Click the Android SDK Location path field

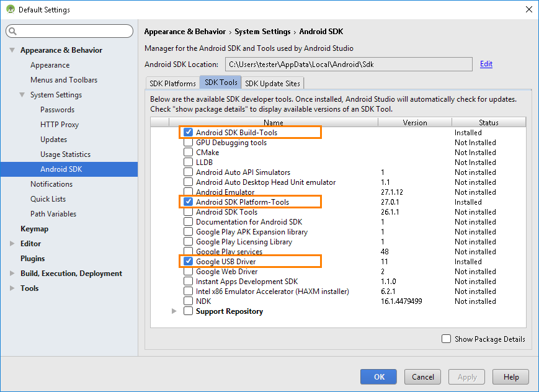point(349,65)
